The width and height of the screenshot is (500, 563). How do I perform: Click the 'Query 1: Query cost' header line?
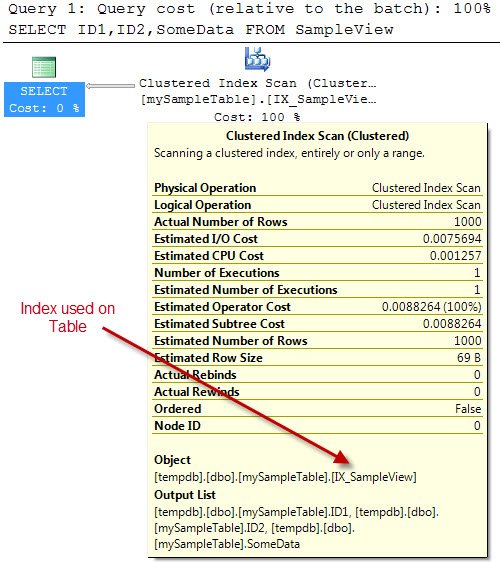(x=249, y=9)
